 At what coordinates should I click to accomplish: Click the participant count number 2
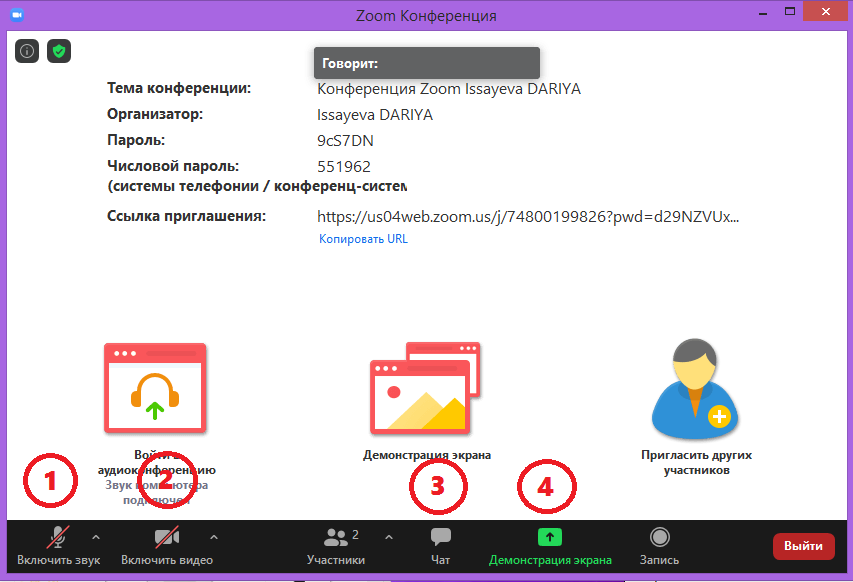tap(355, 535)
